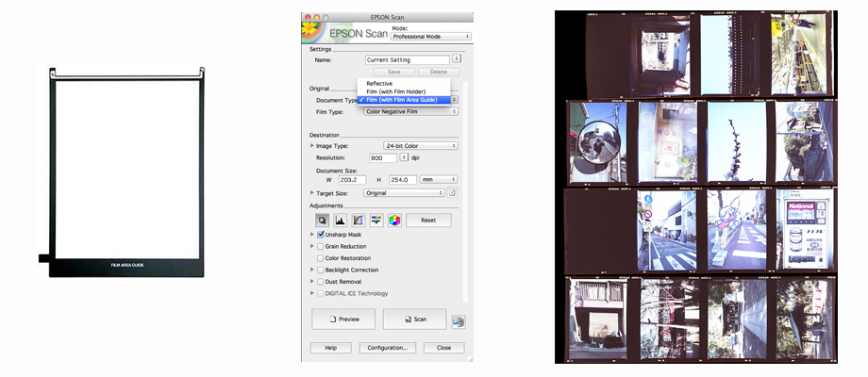The height and width of the screenshot is (377, 868).
Task: Click the National vending machine film frame
Action: click(x=804, y=229)
